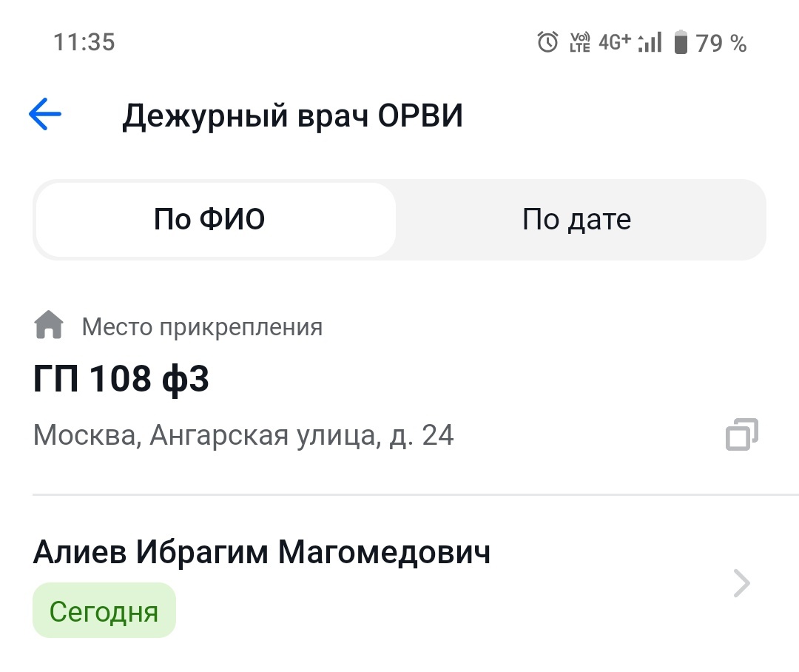This screenshot has width=799, height=672.
Task: Tap the Сегодня availability badge
Action: click(104, 610)
